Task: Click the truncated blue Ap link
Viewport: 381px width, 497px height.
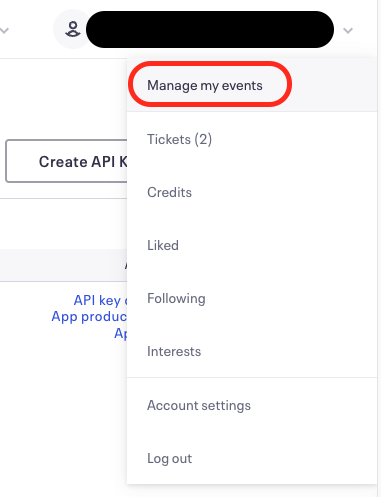Action: tap(120, 333)
